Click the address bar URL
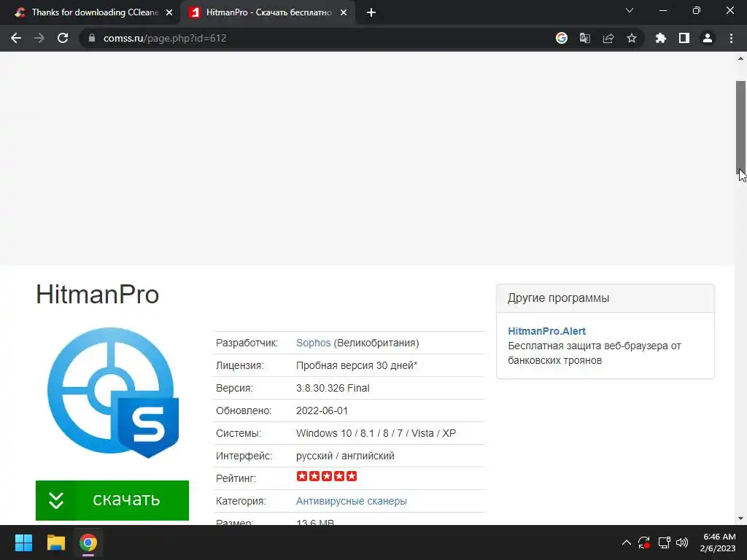The width and height of the screenshot is (747, 560). [165, 38]
